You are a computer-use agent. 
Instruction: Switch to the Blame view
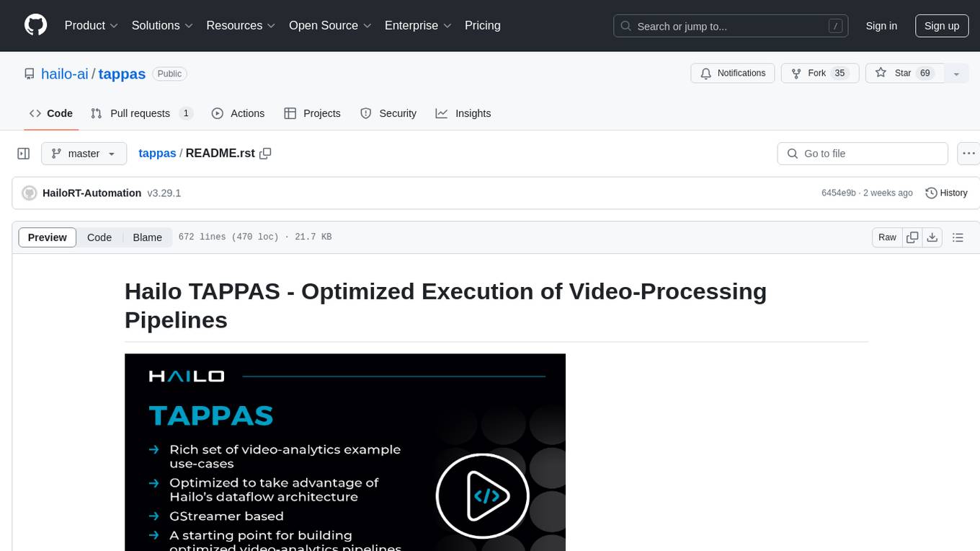[x=148, y=237]
